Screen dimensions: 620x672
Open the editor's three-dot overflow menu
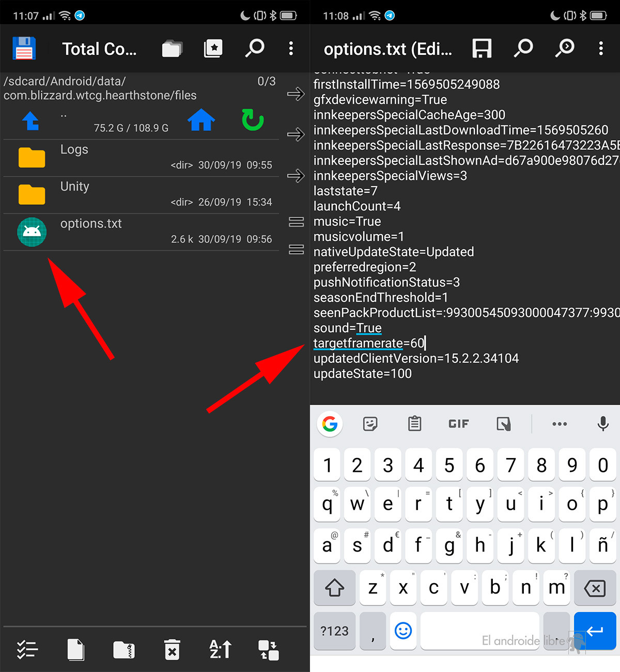click(x=601, y=49)
